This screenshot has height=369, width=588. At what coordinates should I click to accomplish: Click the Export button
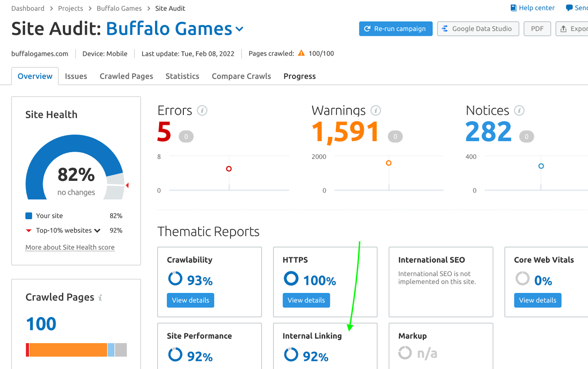tap(572, 29)
